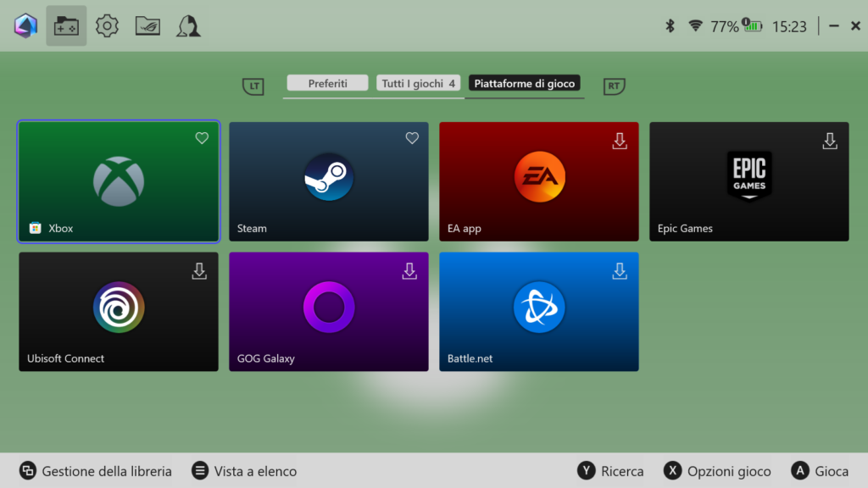Click the Bluetooth status icon

click(x=670, y=26)
